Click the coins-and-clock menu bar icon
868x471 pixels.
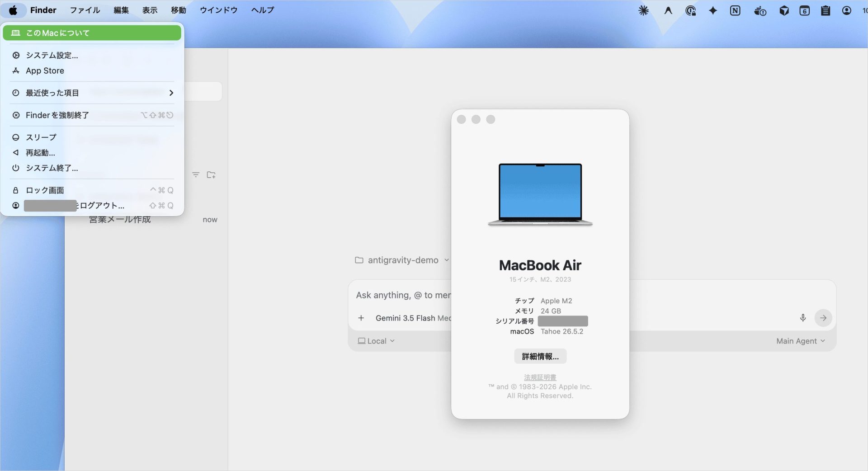tap(760, 10)
